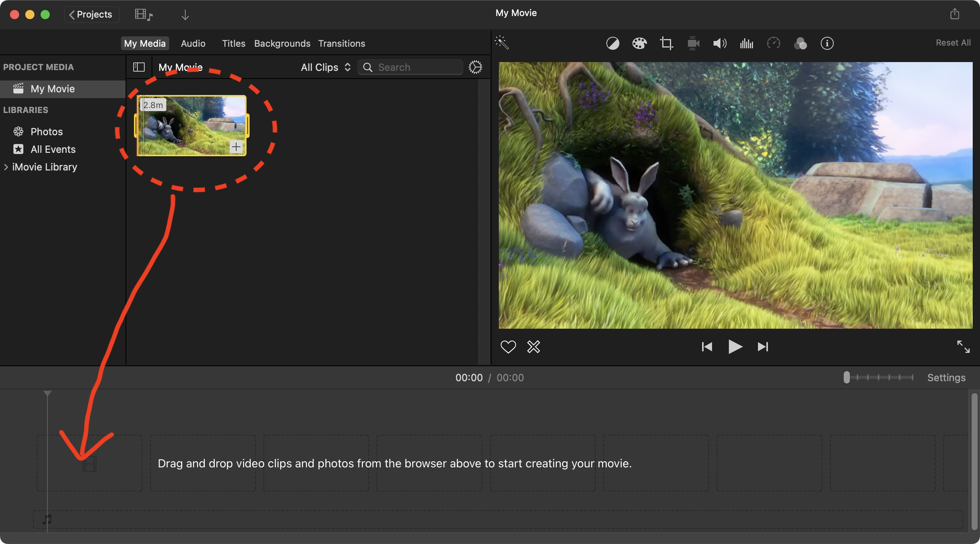Screen dimensions: 980x544
Task: Mark clip as favorite with heart
Action: coord(508,347)
